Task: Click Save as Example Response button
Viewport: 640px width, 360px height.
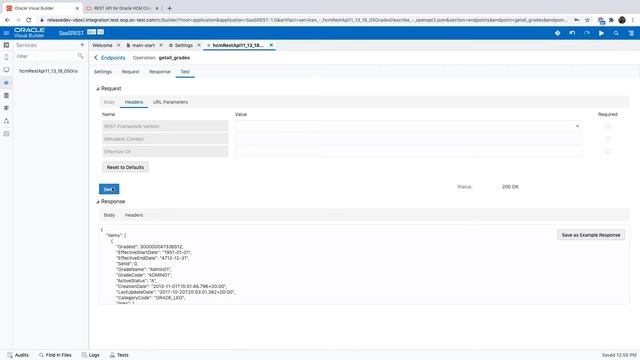Action: [x=591, y=235]
